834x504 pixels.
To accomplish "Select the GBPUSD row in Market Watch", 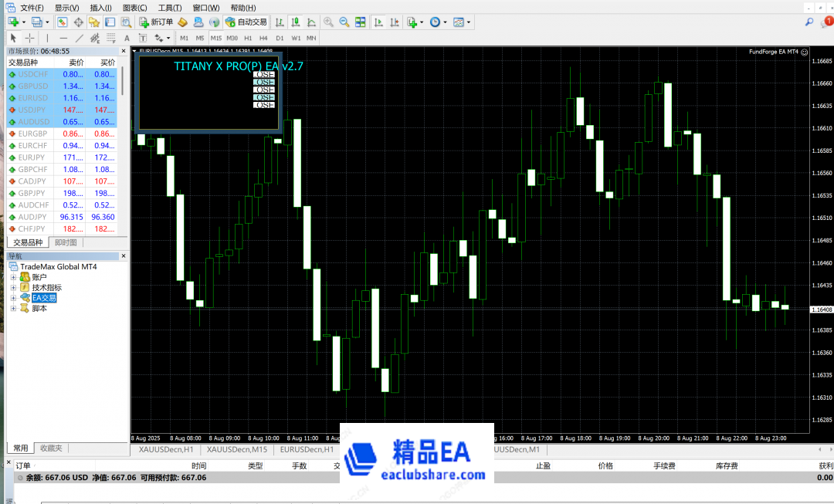I will coord(63,86).
